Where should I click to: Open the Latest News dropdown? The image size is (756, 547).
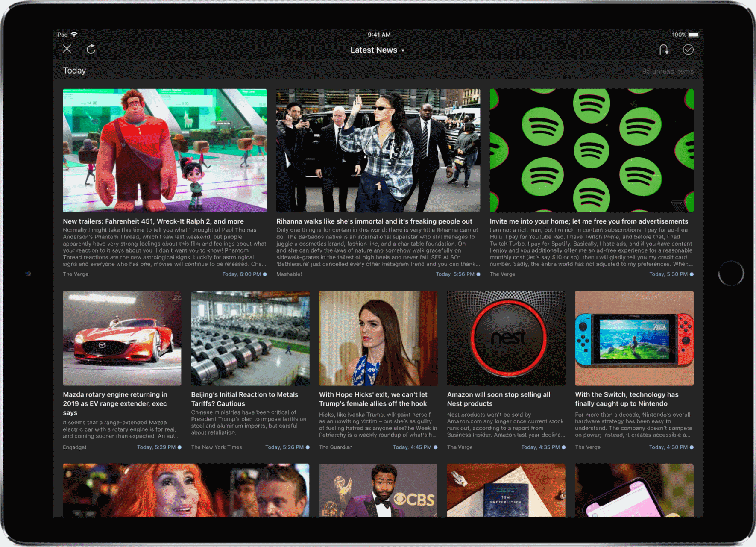tap(378, 50)
